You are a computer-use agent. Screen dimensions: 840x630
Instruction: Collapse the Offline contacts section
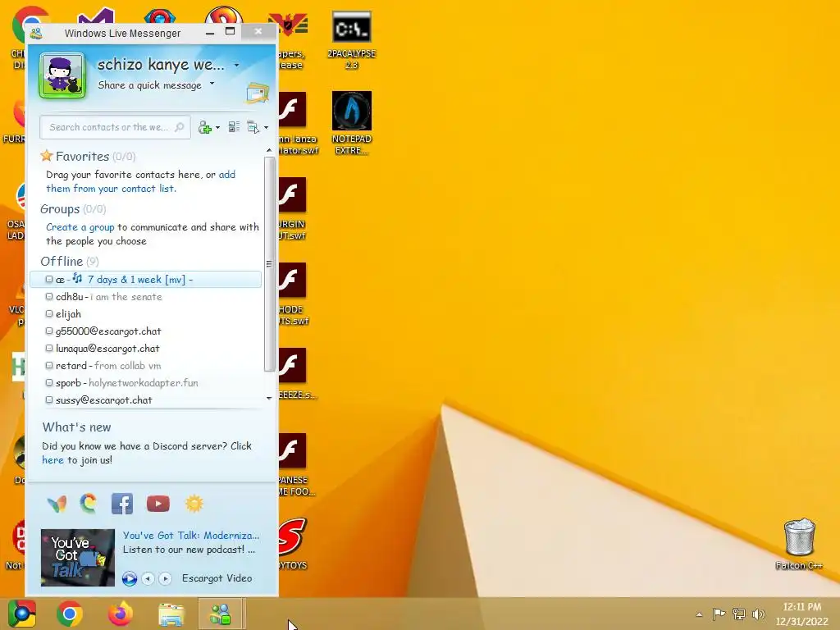coord(70,262)
